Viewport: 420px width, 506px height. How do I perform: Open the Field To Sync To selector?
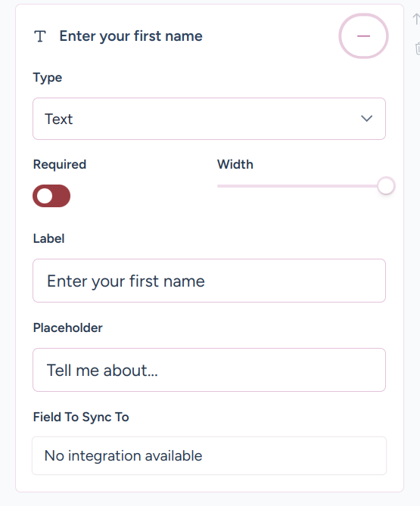pyautogui.click(x=209, y=455)
